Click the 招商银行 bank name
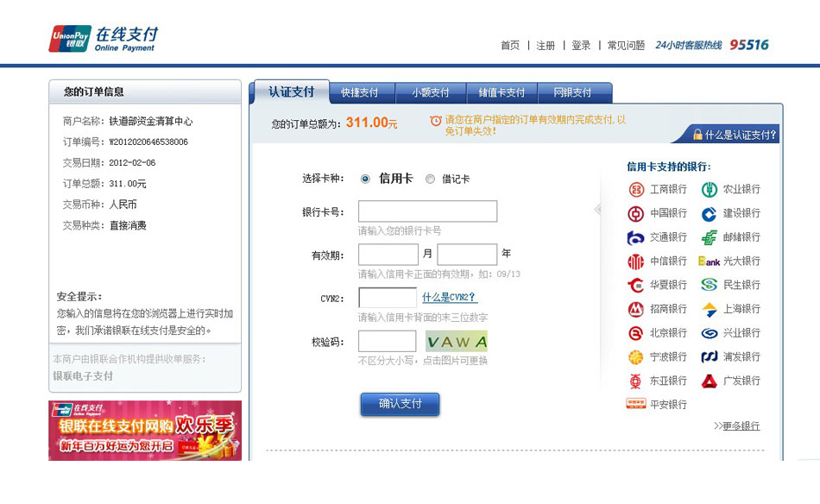 668,309
